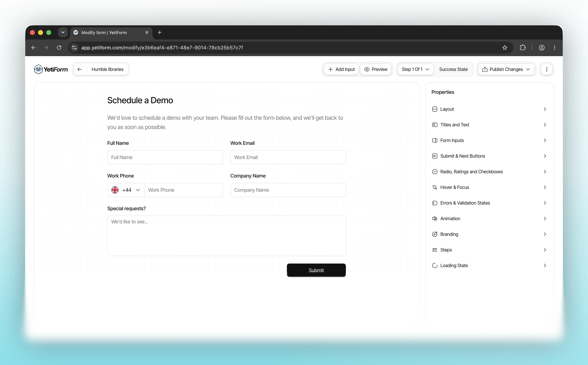Open the browser tab search dropdown arrow
588x365 pixels.
pos(63,32)
